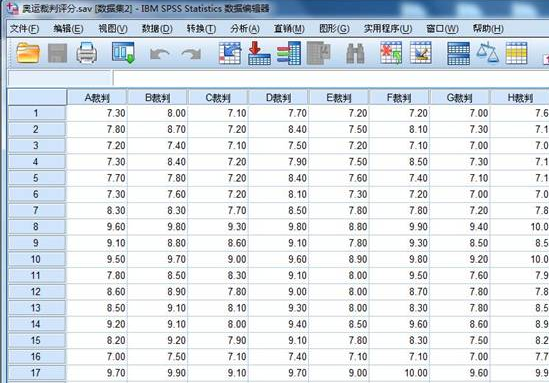Open the 转换(T) menu

201,29
